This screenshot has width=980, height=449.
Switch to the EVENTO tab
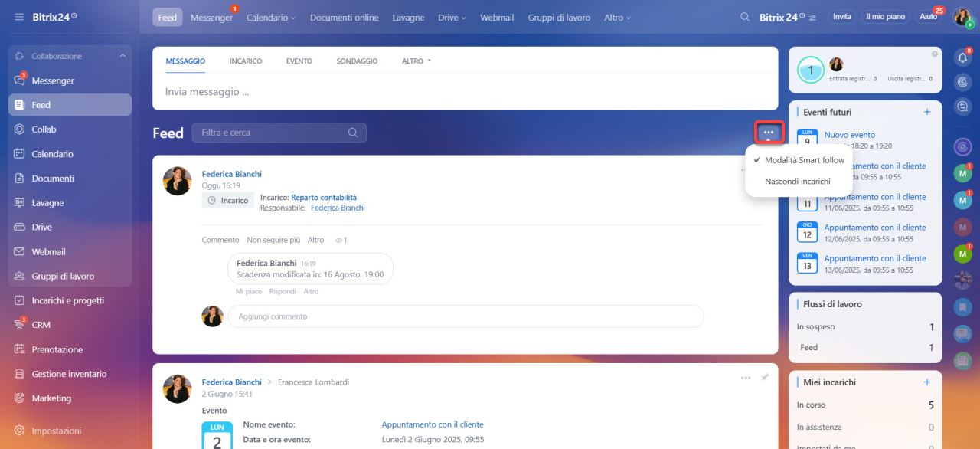click(299, 61)
